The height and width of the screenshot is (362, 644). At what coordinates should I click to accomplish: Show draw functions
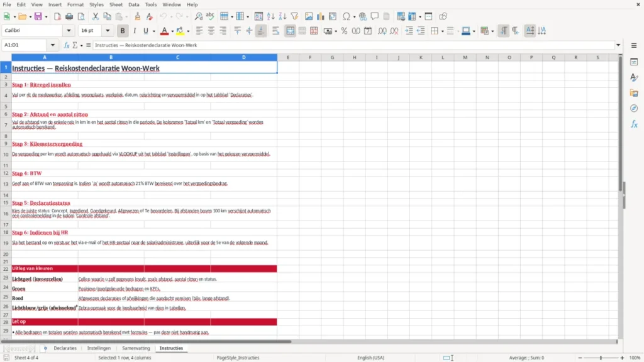[443, 16]
